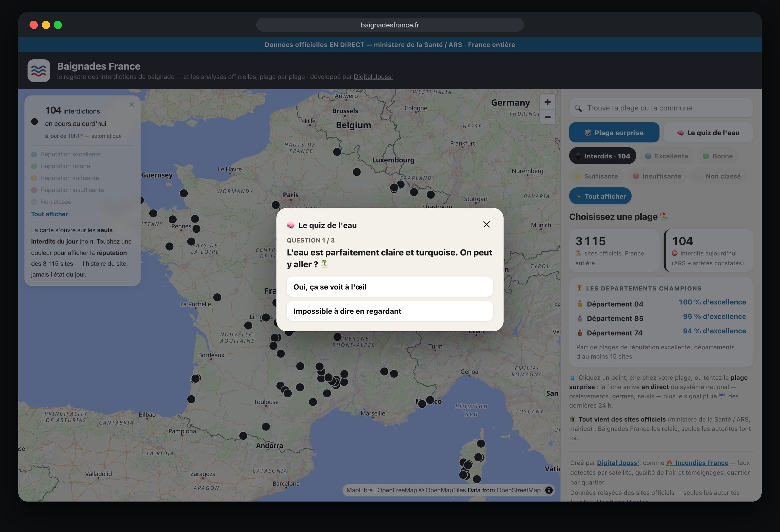
Task: Zoom in on the map
Action: point(548,102)
